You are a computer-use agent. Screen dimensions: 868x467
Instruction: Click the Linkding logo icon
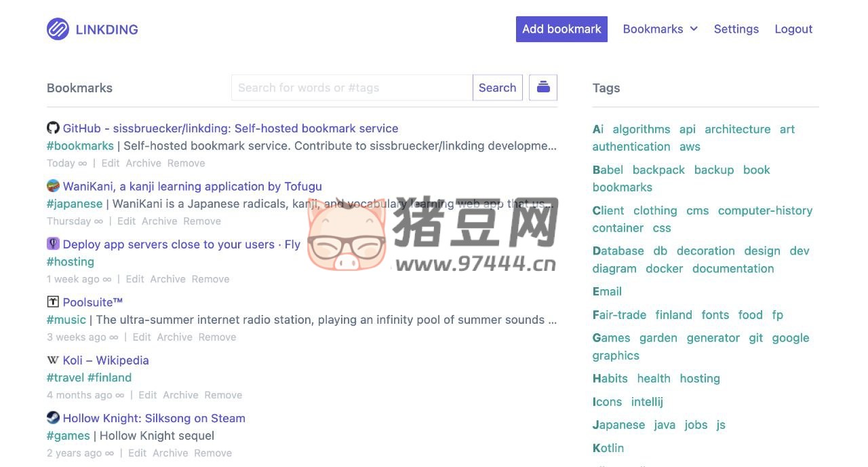coord(58,29)
